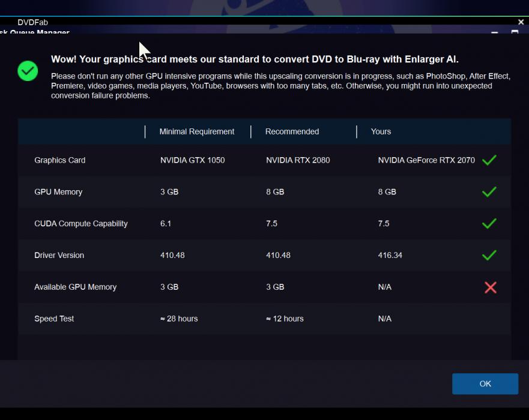529x420 pixels.
Task: Select the Minimal Requirement column header
Action: point(196,131)
